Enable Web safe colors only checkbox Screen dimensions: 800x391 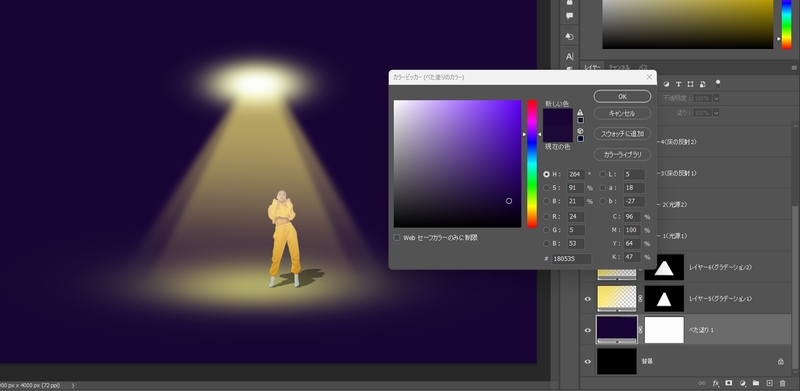397,238
